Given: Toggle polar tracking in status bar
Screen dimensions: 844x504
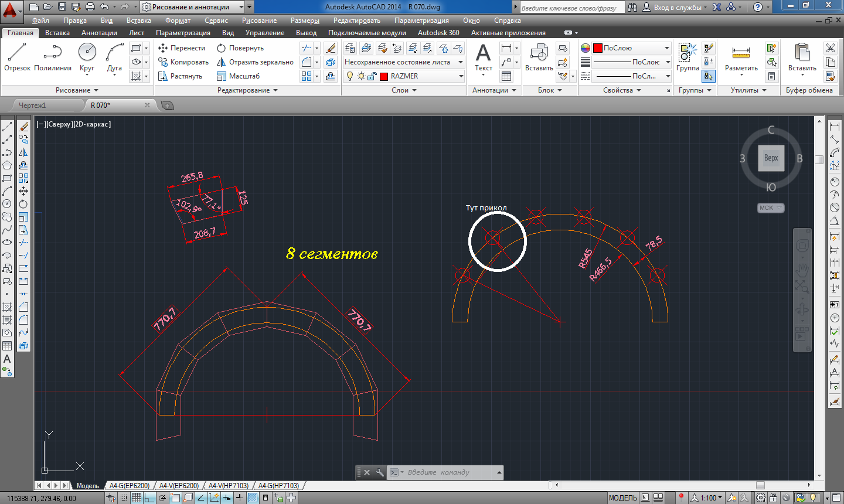Looking at the screenshot, I should [162, 498].
